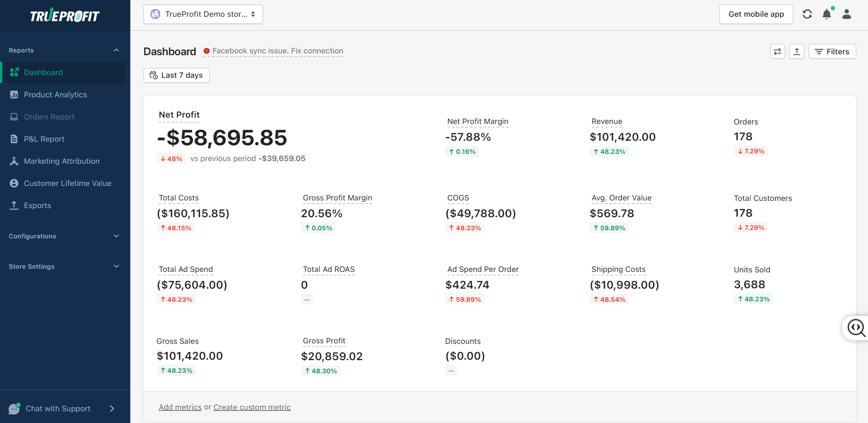Screen dimensions: 868x423
Task: Click the Shipping Costs label
Action: 619,269
